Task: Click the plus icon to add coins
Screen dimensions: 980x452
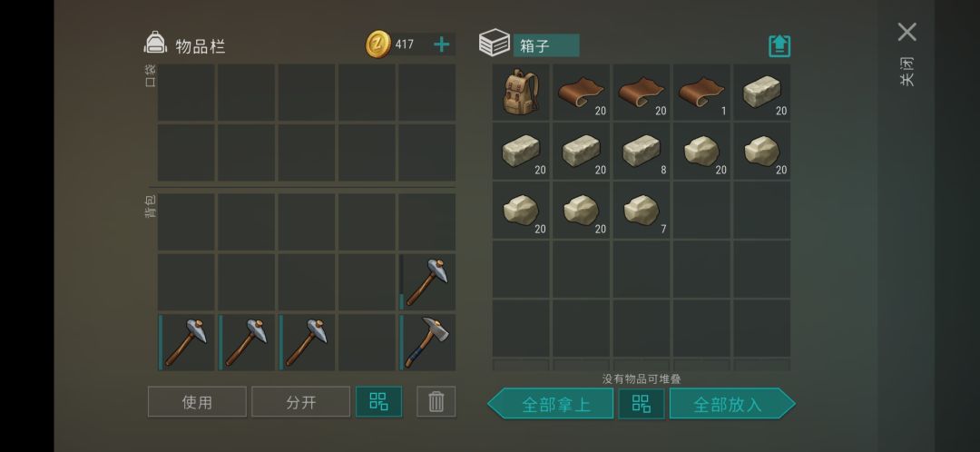Action: pos(441,44)
